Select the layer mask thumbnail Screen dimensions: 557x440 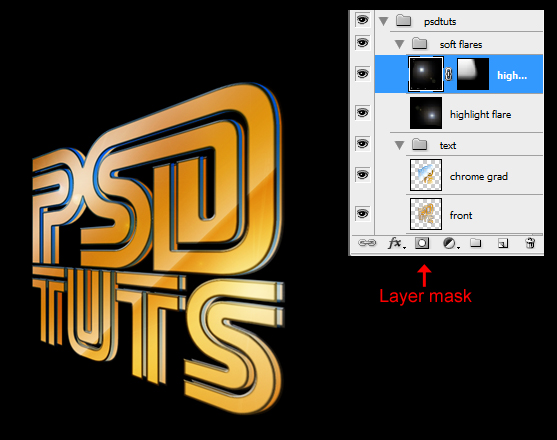[472, 74]
